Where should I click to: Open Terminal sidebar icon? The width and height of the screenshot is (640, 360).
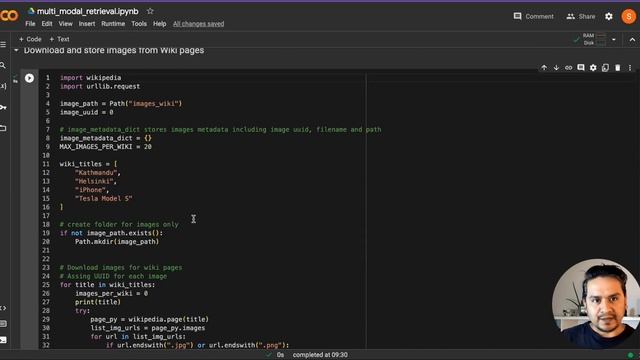point(3,340)
